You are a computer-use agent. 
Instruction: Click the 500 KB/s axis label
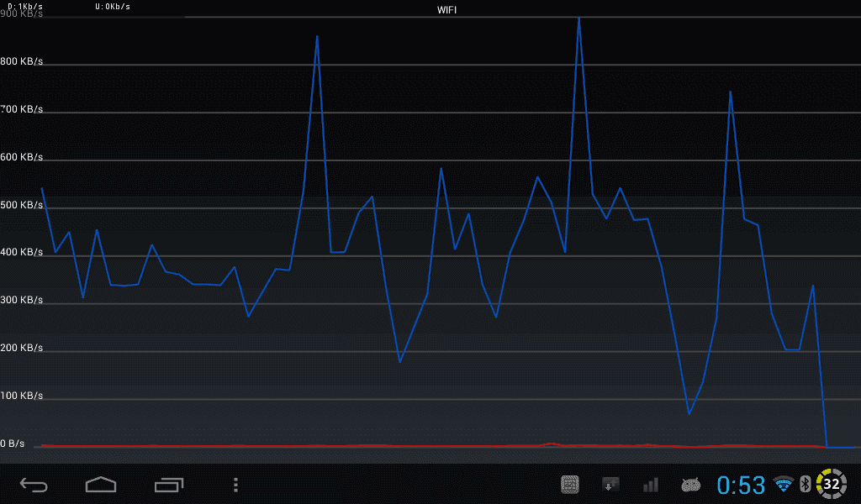point(21,205)
